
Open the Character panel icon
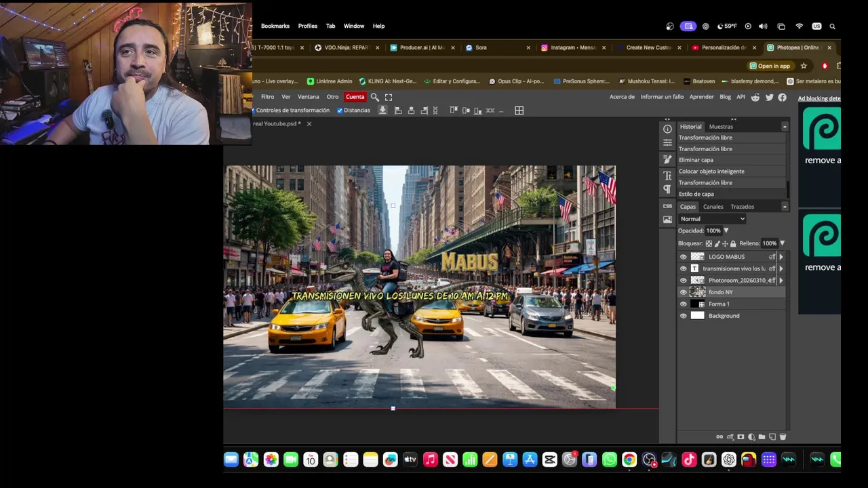click(667, 175)
